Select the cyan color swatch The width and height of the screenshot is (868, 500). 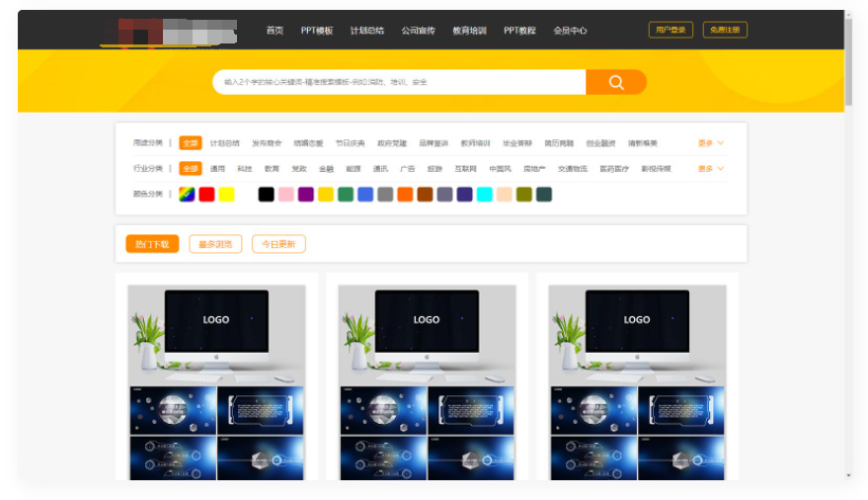click(484, 195)
